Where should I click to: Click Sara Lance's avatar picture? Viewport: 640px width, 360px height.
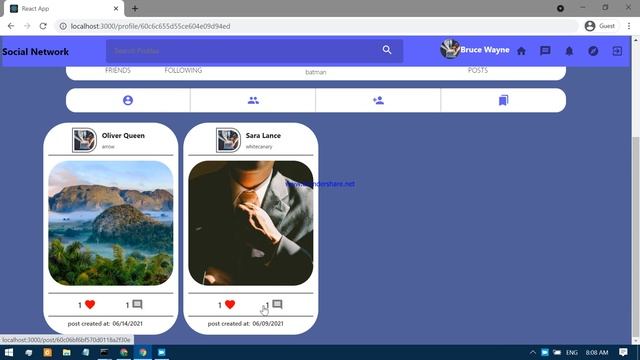click(228, 140)
